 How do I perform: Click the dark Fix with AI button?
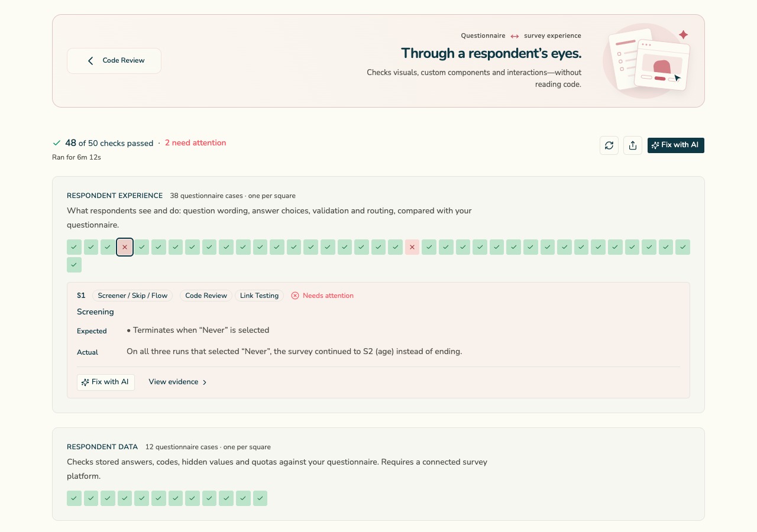point(676,145)
